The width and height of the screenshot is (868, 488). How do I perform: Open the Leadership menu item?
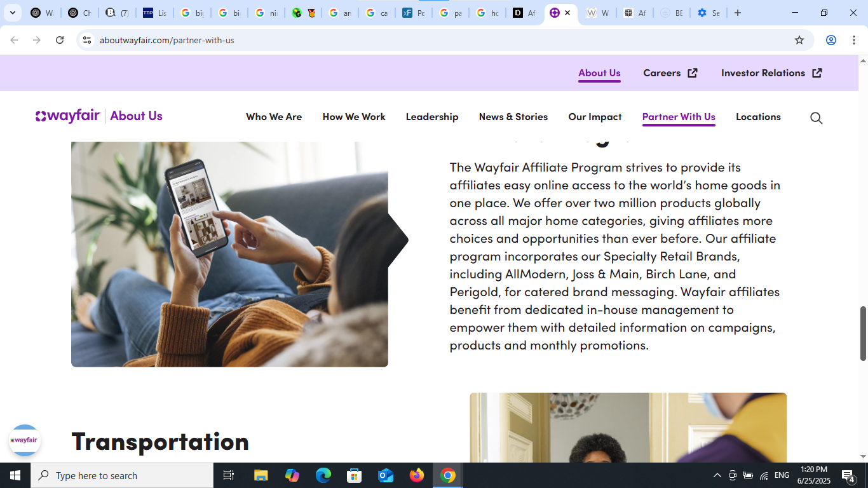coord(432,117)
